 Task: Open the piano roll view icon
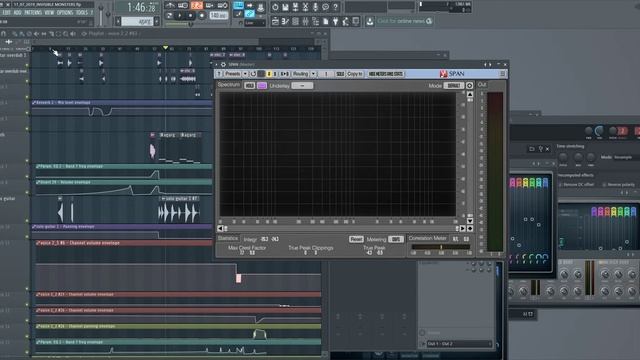point(285,21)
